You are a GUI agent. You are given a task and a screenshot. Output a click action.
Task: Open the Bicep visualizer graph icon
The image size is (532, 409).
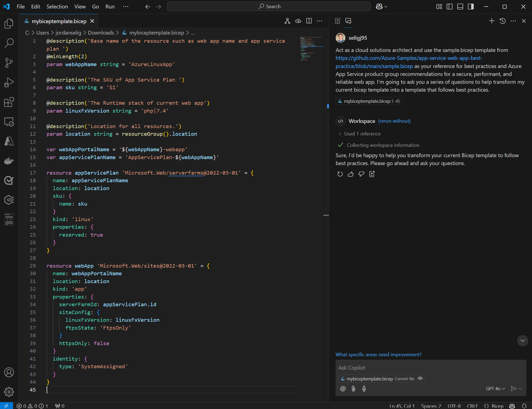(x=287, y=21)
